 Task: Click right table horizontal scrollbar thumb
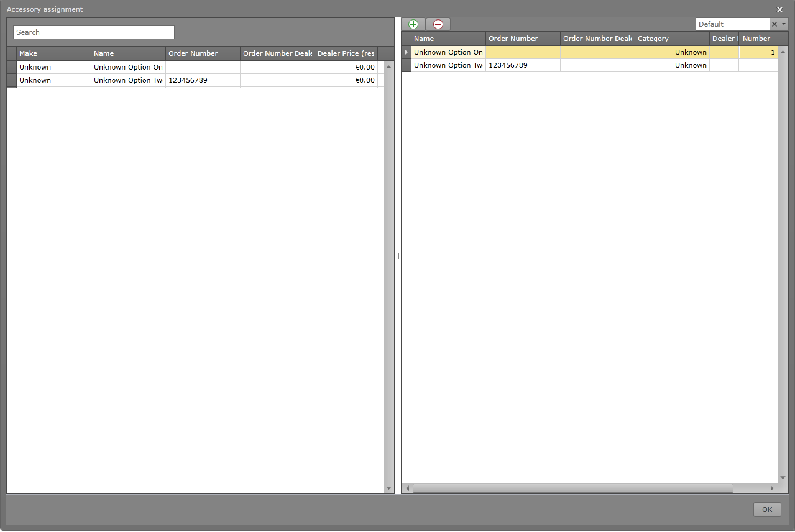(572, 488)
